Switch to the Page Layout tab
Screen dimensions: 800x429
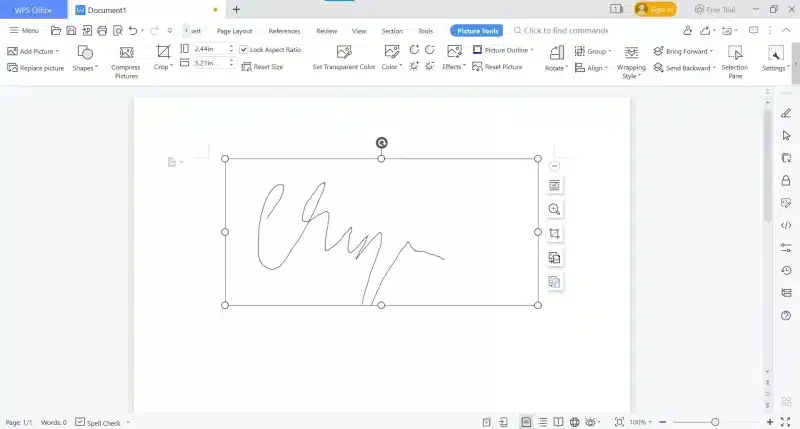click(235, 31)
